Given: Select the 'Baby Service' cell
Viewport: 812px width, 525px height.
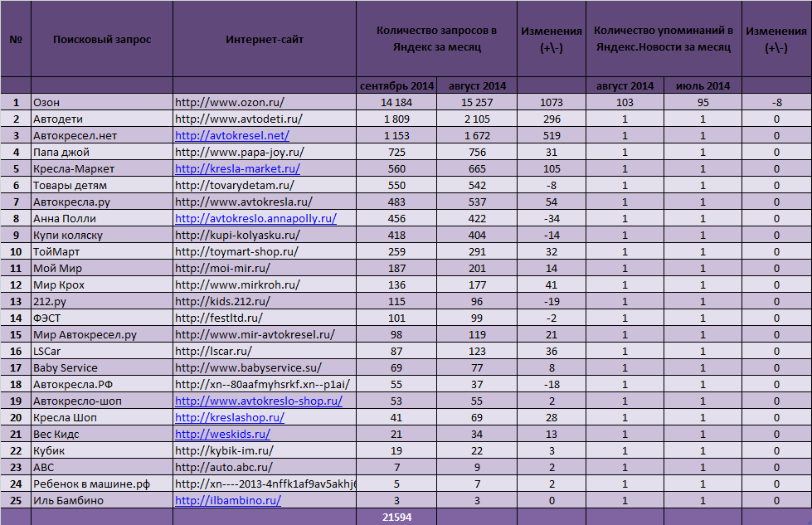Looking at the screenshot, I should [102, 367].
